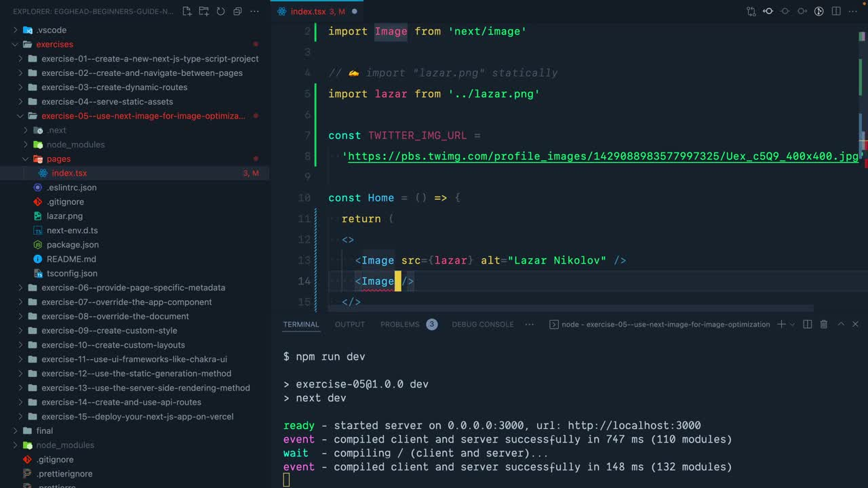The width and height of the screenshot is (868, 488).
Task: Maximize terminal panel with up chevron
Action: click(x=841, y=325)
